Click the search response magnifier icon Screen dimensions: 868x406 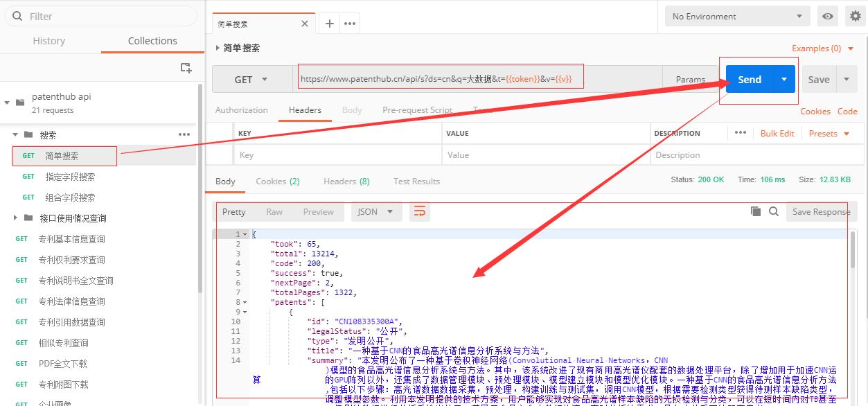pyautogui.click(x=774, y=211)
